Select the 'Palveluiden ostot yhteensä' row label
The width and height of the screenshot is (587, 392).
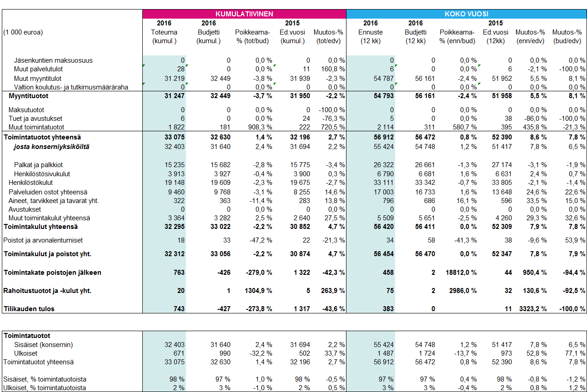[48, 192]
